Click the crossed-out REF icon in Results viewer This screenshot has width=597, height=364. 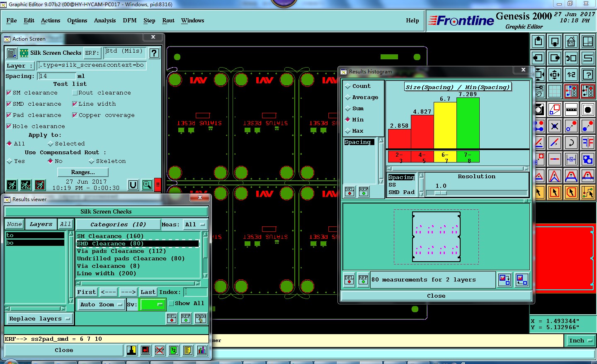click(160, 350)
